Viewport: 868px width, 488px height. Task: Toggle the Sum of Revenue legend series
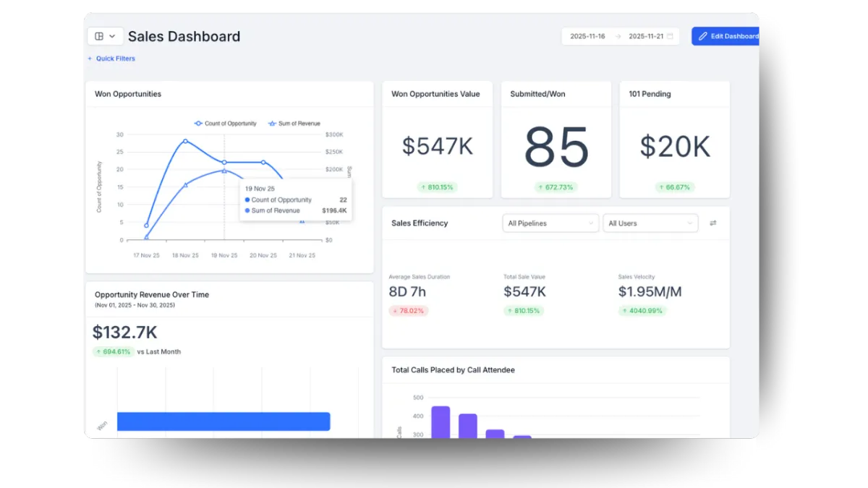tap(294, 124)
